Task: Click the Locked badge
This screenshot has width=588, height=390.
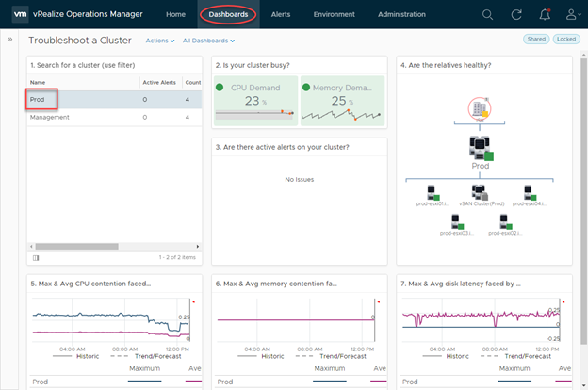Action: click(566, 39)
